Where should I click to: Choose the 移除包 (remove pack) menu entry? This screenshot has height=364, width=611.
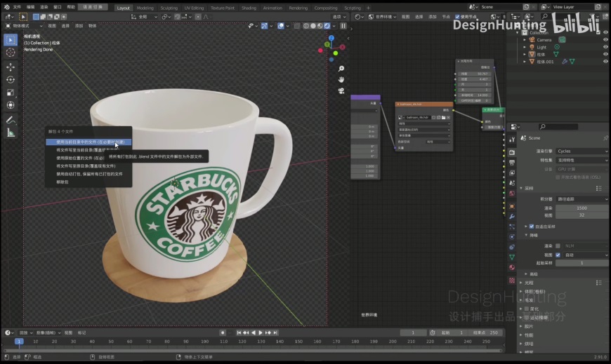click(x=63, y=182)
